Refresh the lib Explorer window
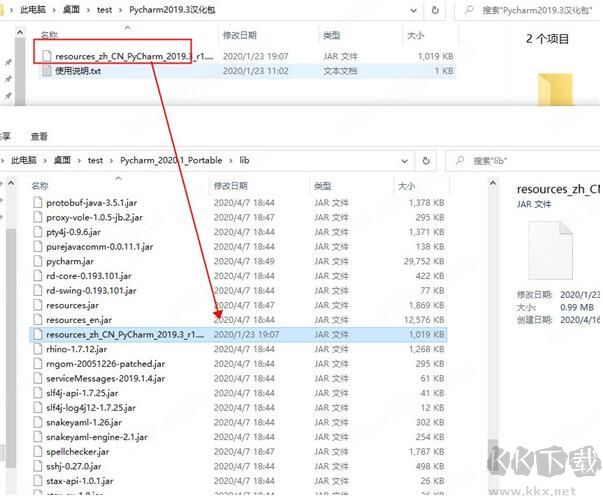This screenshot has width=603, height=498. [x=426, y=161]
